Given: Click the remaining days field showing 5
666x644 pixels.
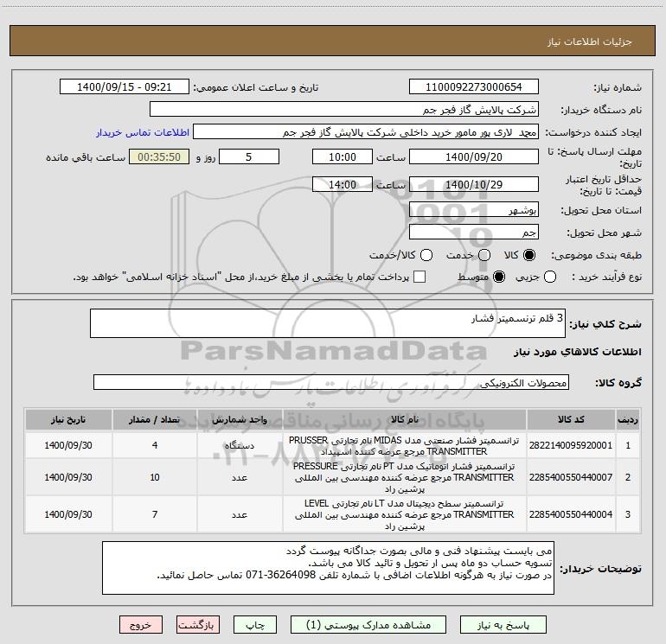Looking at the screenshot, I should (249, 157).
